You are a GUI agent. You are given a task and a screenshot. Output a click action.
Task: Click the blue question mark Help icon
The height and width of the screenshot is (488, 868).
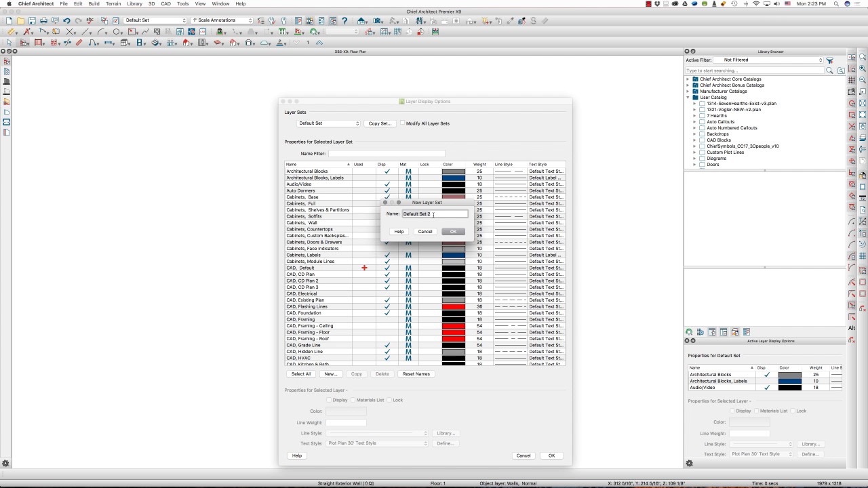[x=344, y=21]
